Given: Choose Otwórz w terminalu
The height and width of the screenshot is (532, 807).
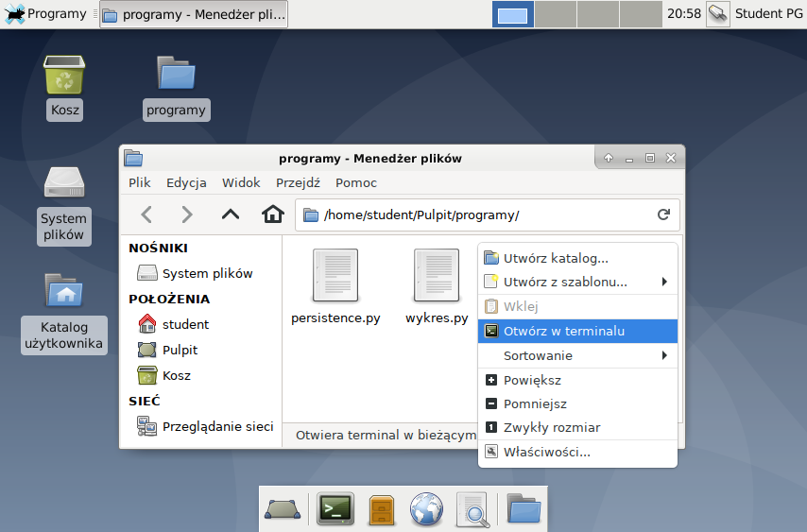Looking at the screenshot, I should tap(577, 331).
